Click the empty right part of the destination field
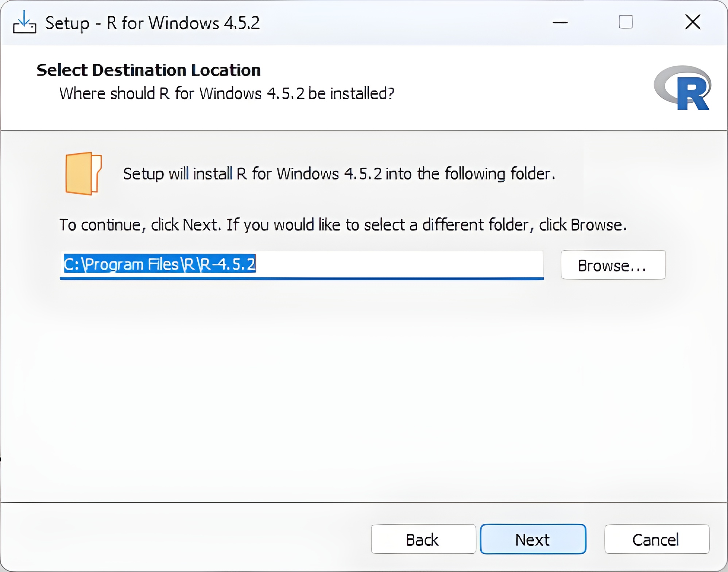This screenshot has width=728, height=572. click(401, 264)
